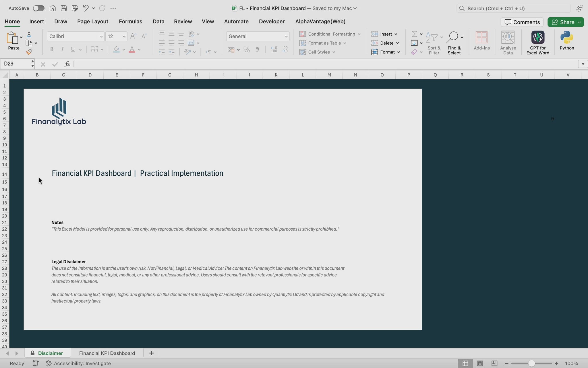588x368 pixels.
Task: Switch to Page Break Preview
Action: click(x=494, y=363)
